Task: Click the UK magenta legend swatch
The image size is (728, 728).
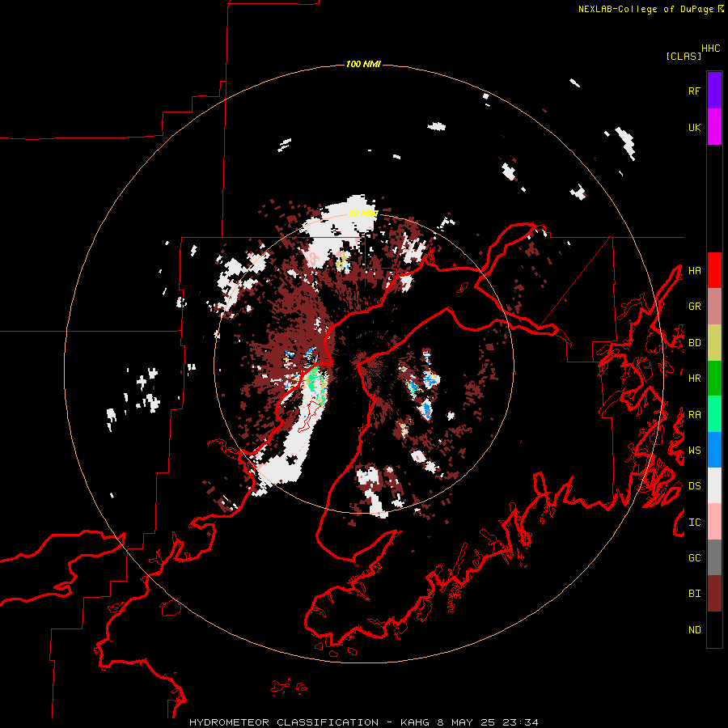Action: pyautogui.click(x=714, y=127)
